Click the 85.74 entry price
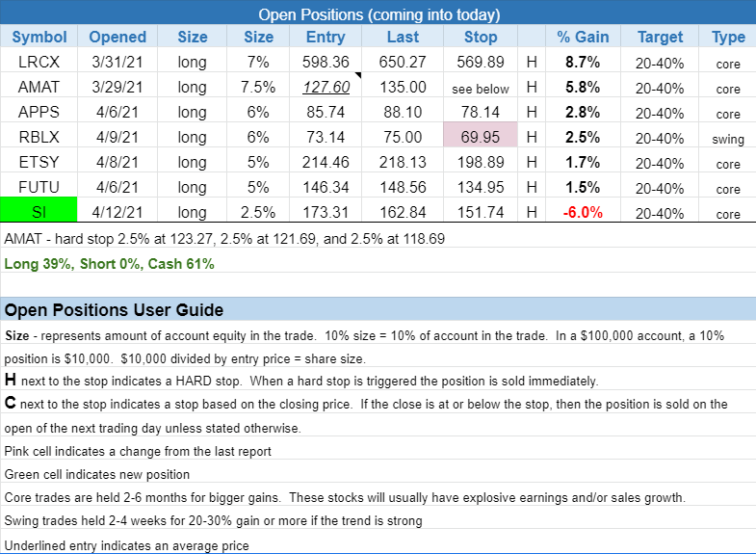 point(326,112)
